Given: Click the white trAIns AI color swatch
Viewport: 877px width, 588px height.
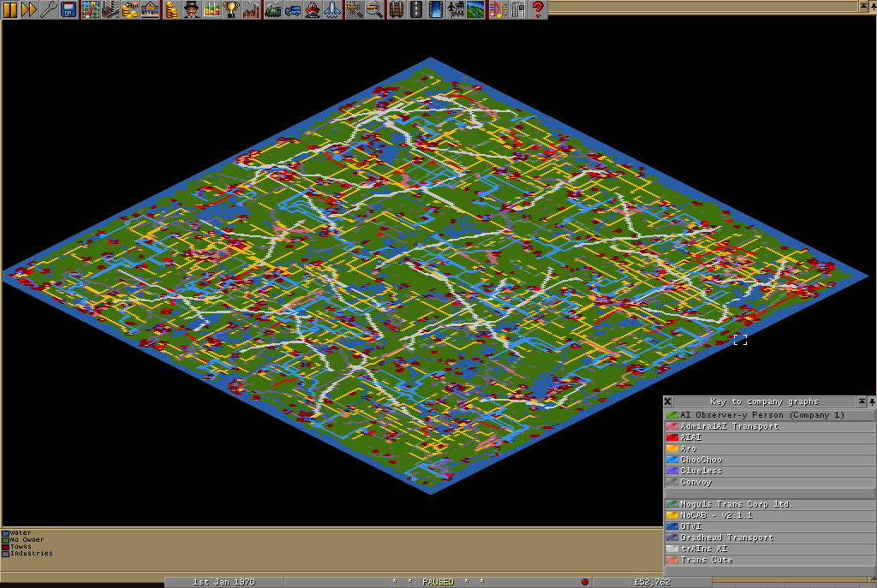Looking at the screenshot, I should pos(671,549).
